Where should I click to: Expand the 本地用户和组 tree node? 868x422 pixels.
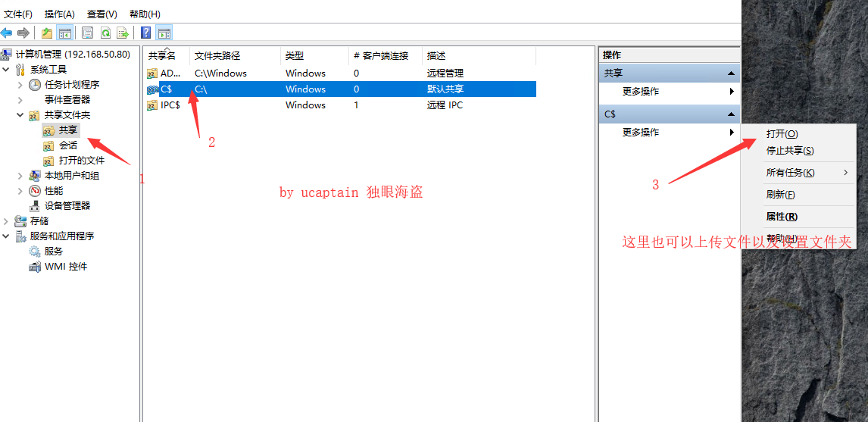pos(20,176)
